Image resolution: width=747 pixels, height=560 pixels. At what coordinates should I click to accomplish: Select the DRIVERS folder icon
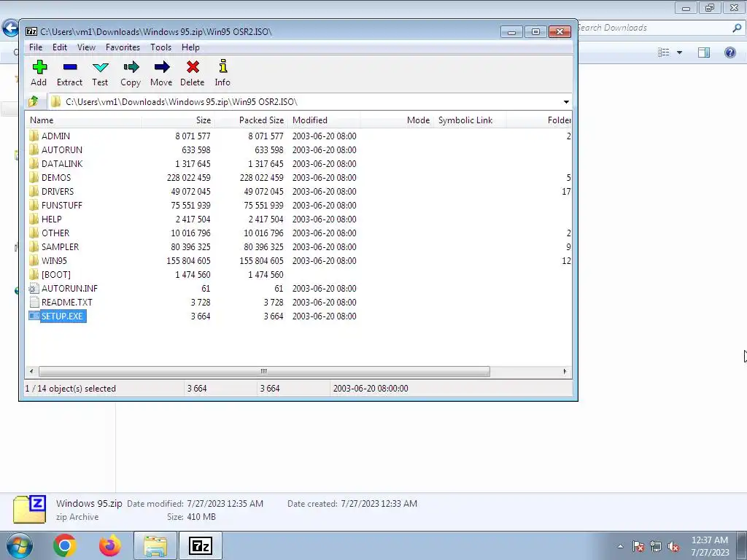pyautogui.click(x=34, y=192)
